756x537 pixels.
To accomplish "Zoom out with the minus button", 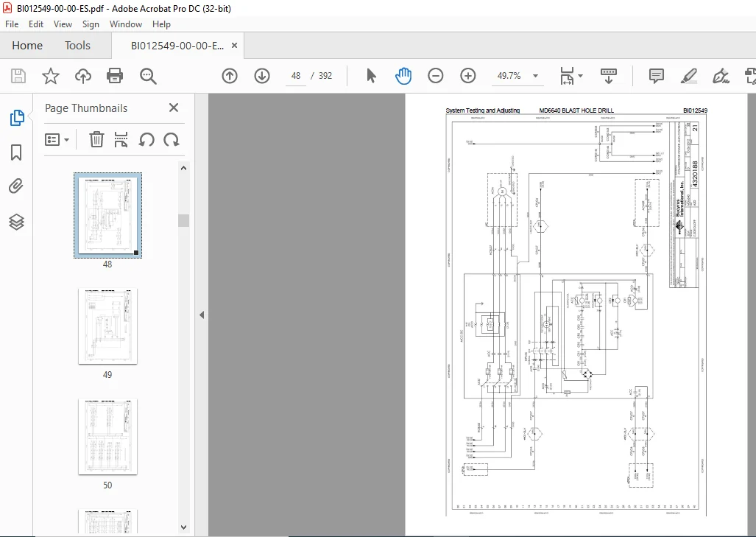I will pyautogui.click(x=435, y=76).
